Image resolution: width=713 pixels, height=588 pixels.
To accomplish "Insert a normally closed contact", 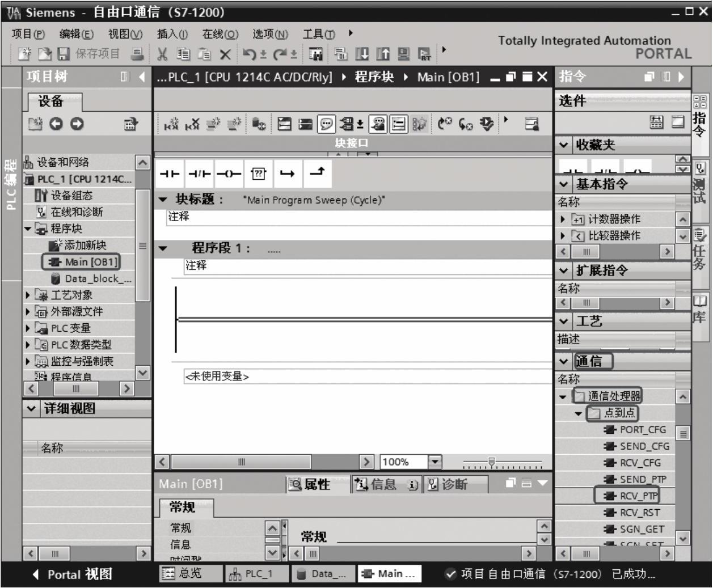I will pos(199,174).
